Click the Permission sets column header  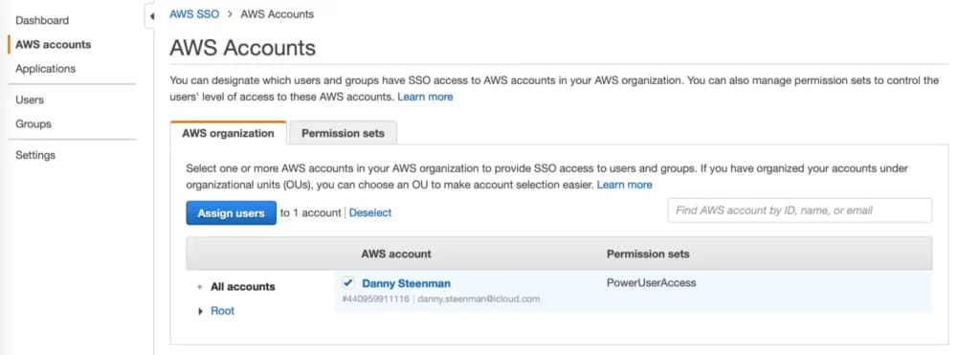(x=648, y=254)
